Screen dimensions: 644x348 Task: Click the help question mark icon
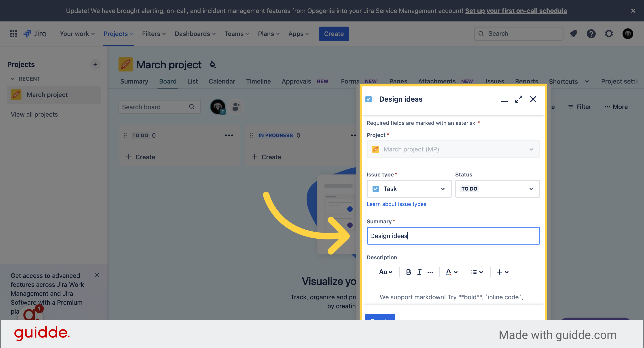click(x=591, y=34)
